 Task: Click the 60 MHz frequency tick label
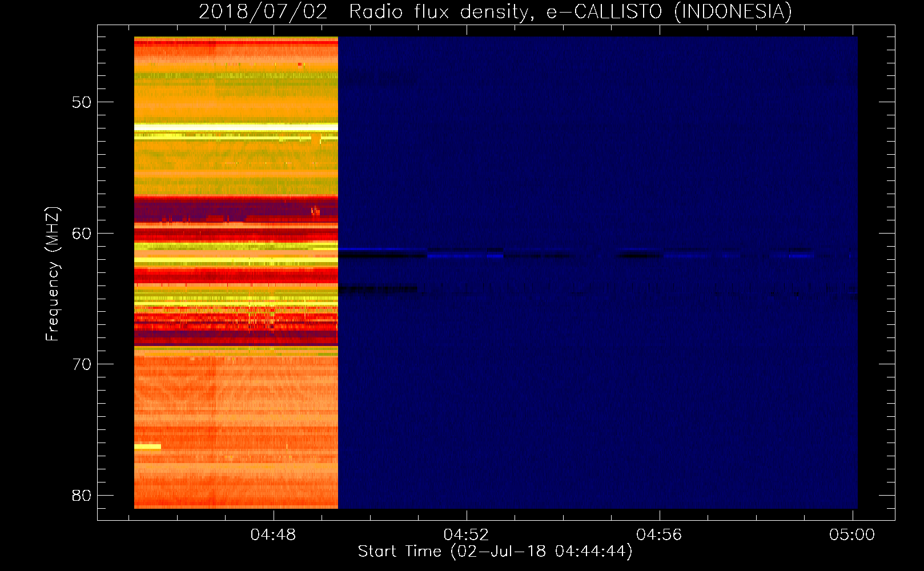[82, 233]
